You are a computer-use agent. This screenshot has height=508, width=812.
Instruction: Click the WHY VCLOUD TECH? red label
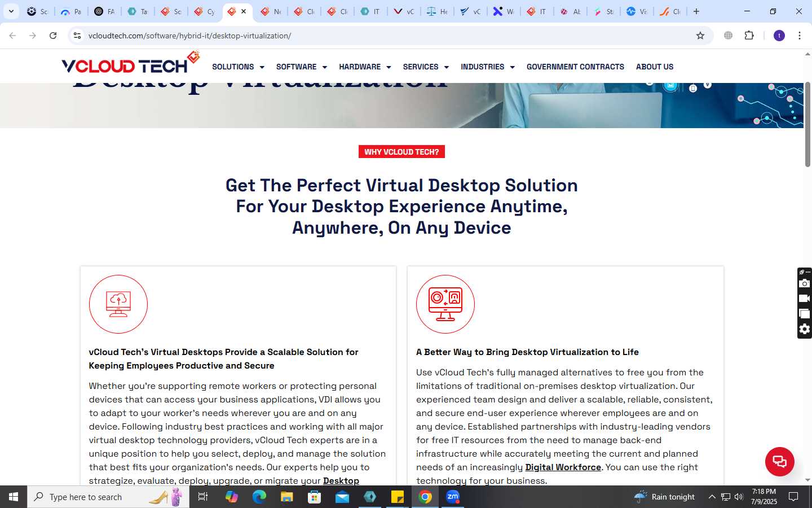click(401, 152)
